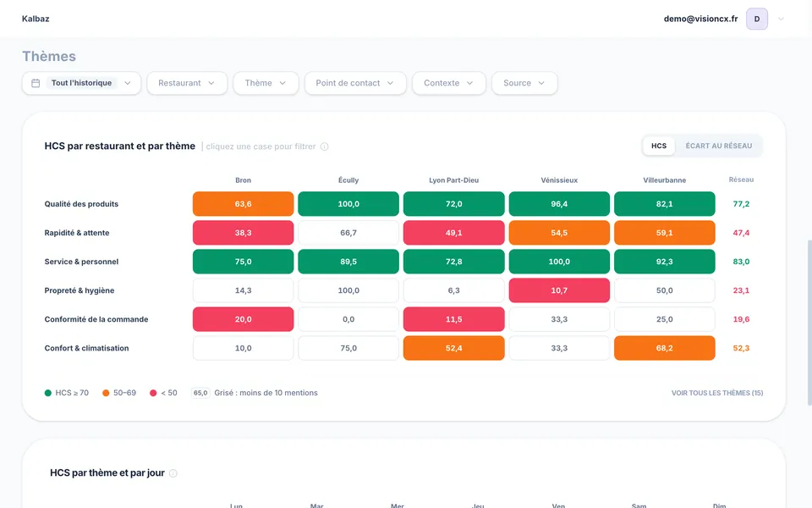
Task: Click the 'D' user avatar
Action: (756, 19)
